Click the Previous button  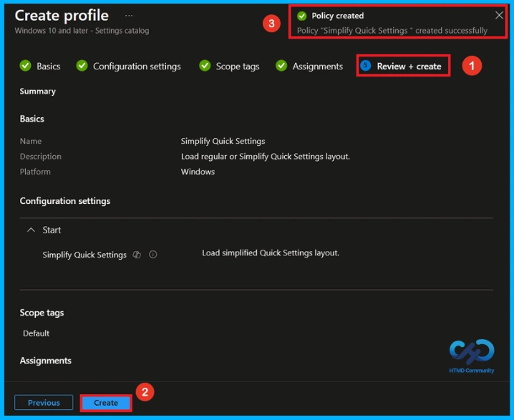[x=44, y=402]
